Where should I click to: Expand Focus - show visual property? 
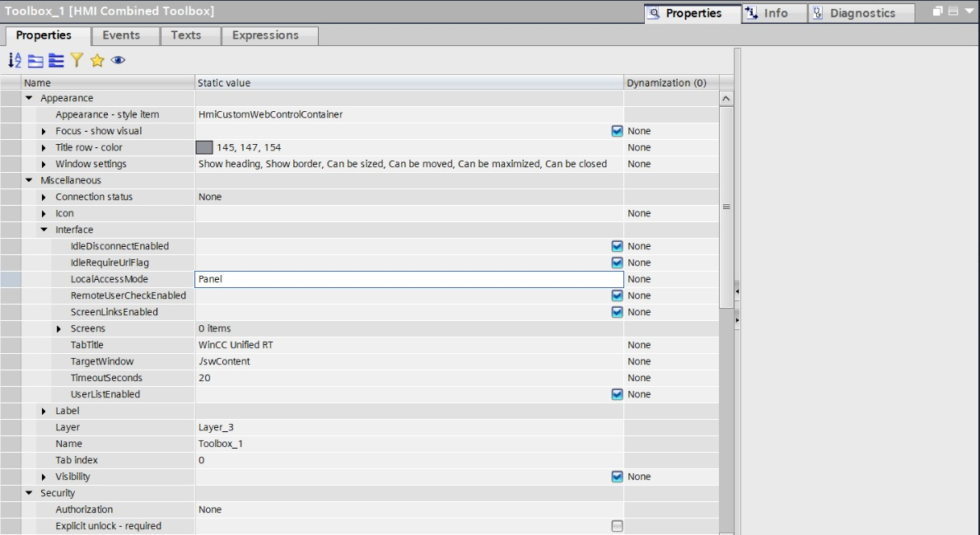coord(44,131)
